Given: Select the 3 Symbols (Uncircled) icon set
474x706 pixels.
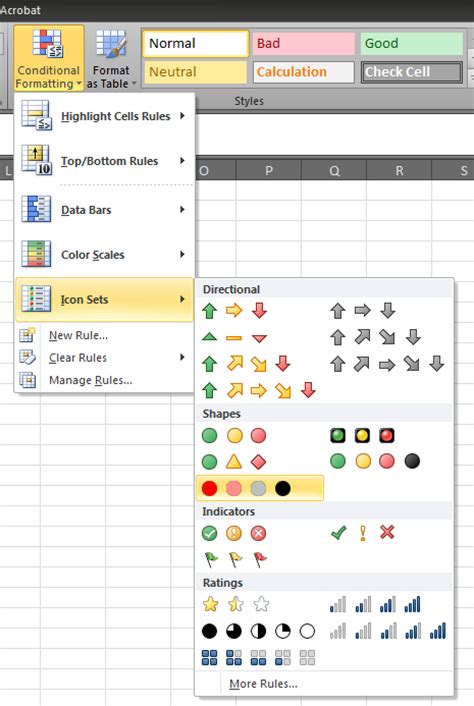Looking at the screenshot, I should [x=362, y=533].
